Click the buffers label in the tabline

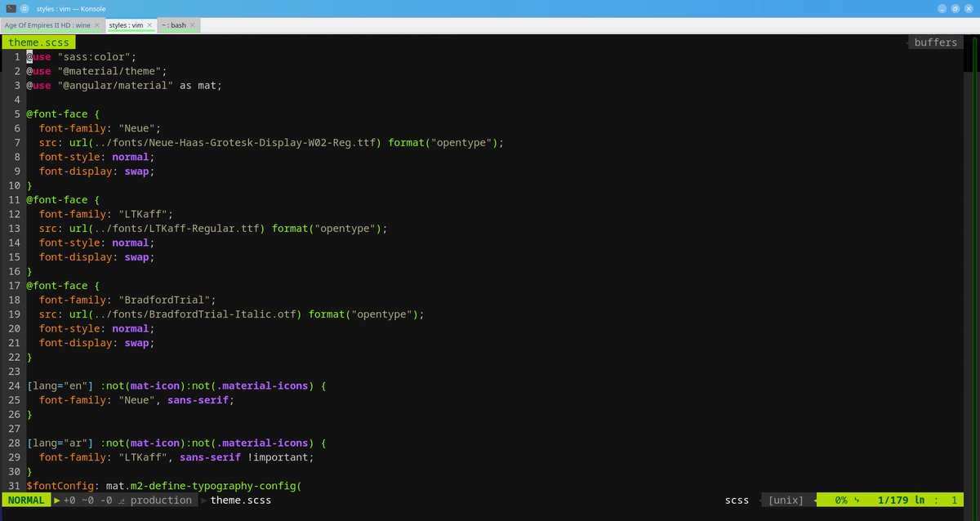pos(934,42)
